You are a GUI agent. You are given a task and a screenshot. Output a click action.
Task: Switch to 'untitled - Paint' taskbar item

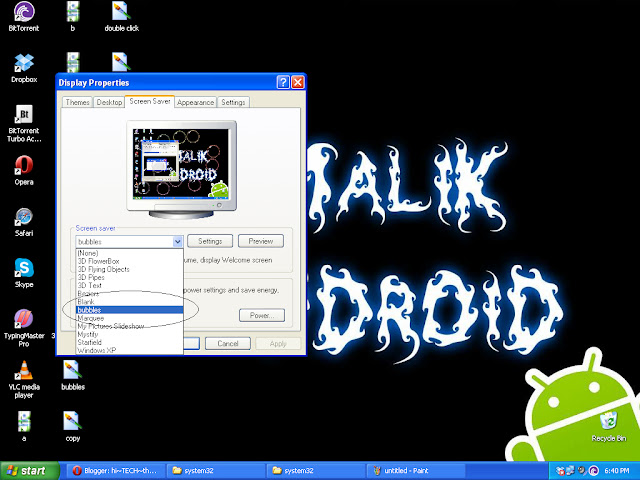416,471
